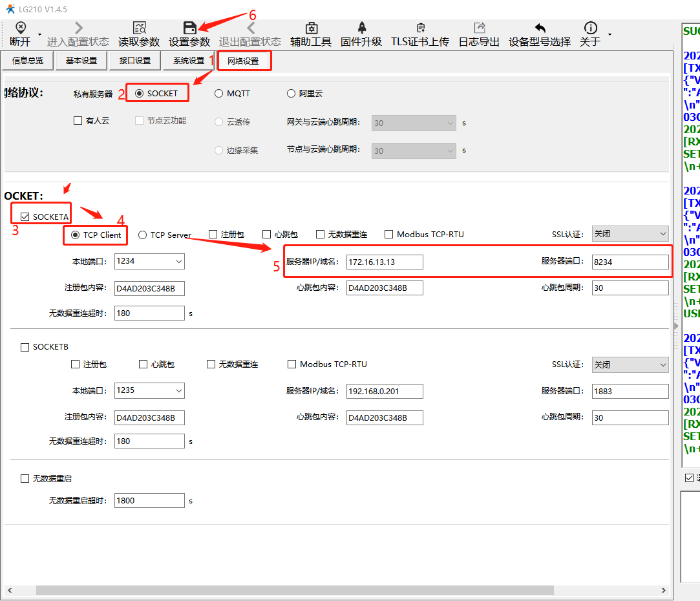Check the 心跳包 option under SOCKETA

click(266, 235)
